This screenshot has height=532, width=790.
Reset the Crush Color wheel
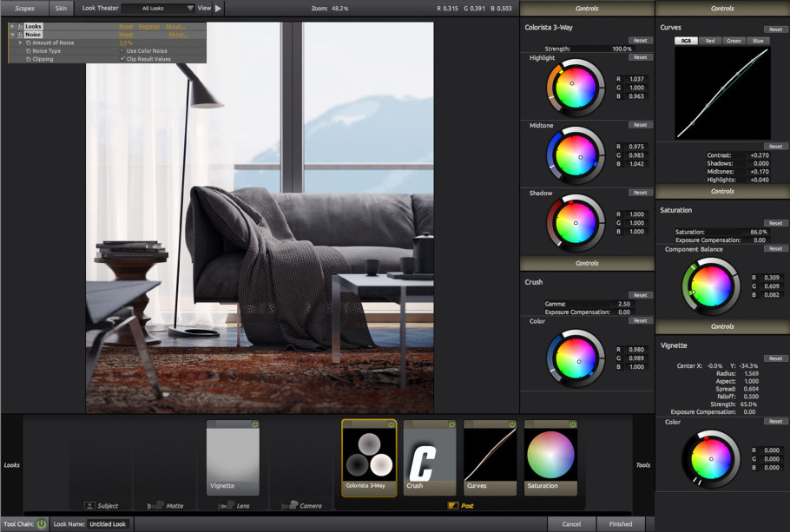(x=641, y=320)
